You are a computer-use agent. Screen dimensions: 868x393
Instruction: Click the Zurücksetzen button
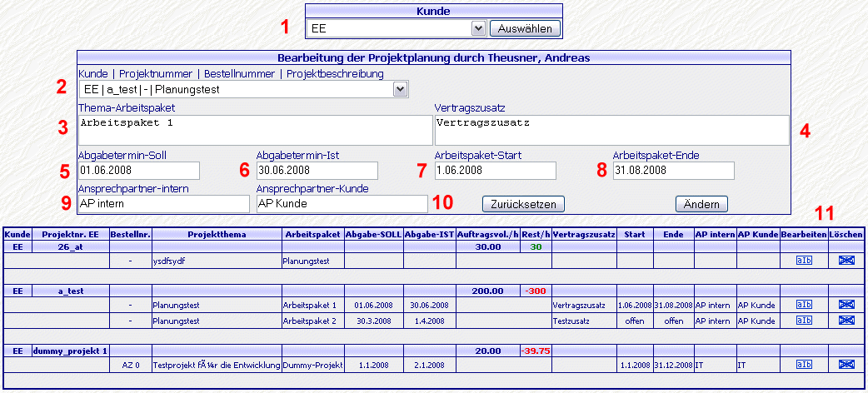point(523,204)
